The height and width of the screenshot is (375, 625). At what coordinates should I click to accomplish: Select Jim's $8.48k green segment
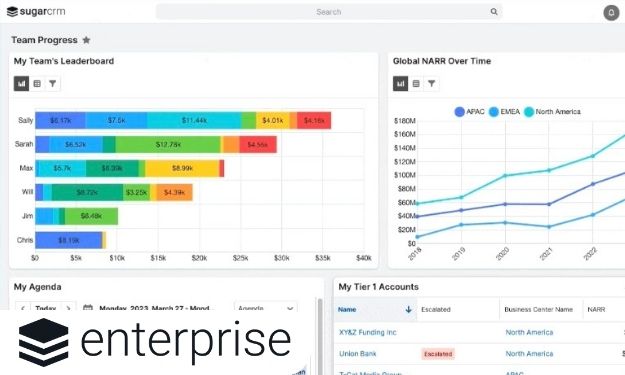pos(91,216)
